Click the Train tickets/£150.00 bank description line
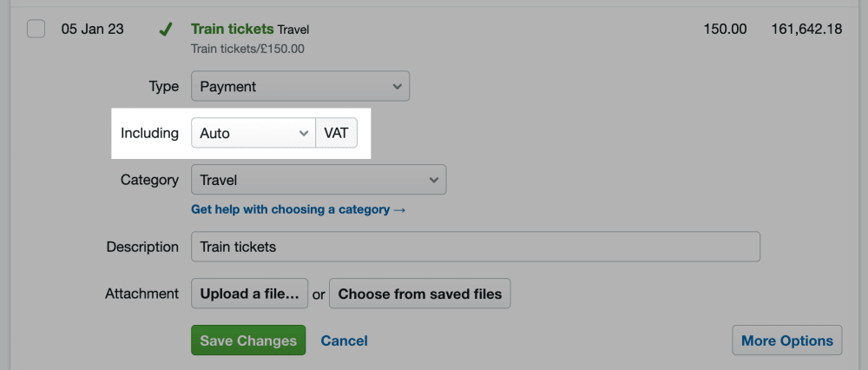Viewport: 868px width, 370px height. coord(247,49)
